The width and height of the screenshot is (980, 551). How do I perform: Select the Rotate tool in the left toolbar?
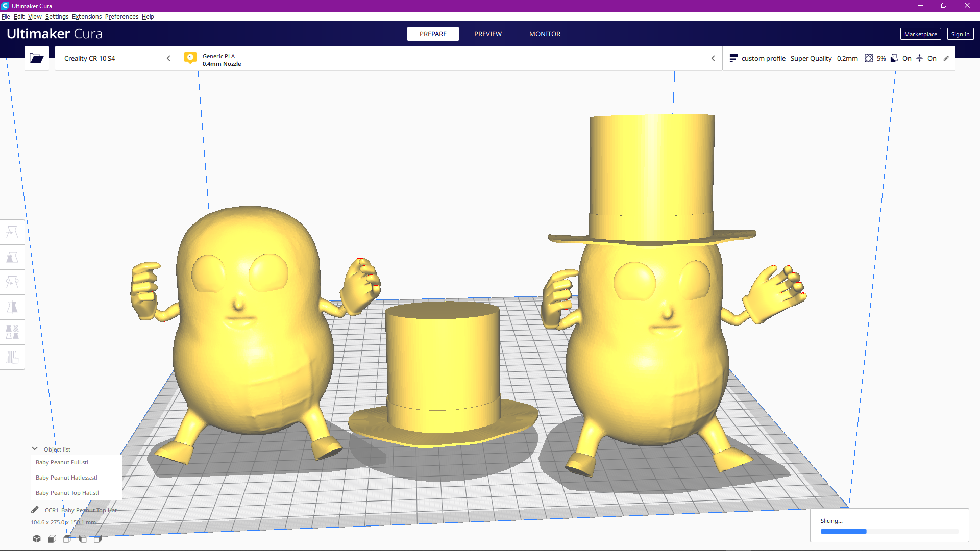12,282
